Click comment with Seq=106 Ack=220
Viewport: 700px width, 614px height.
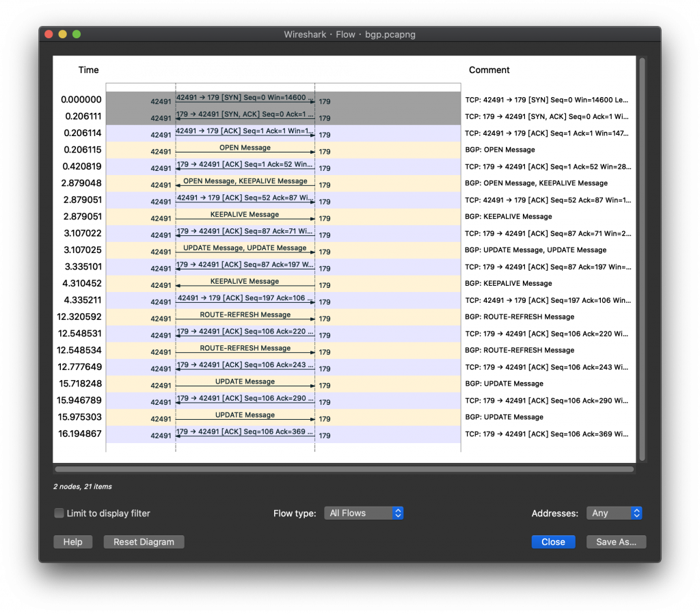(x=547, y=334)
